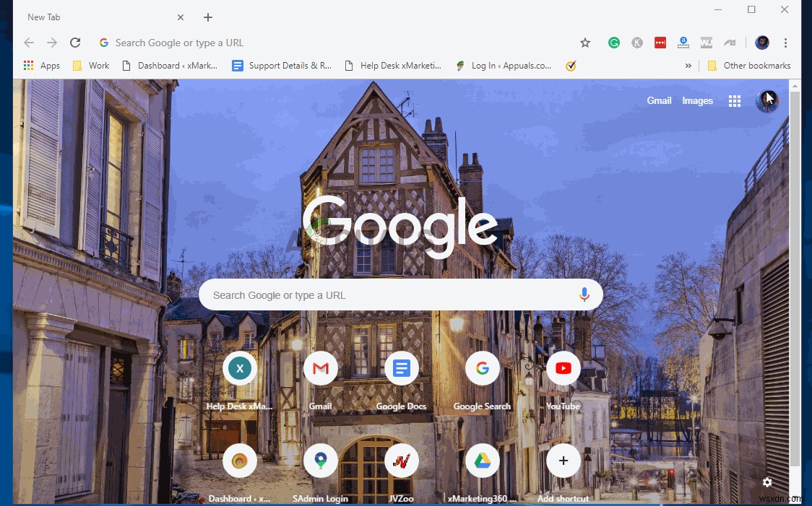Click the Google apps grid icon
812x506 pixels.
point(735,100)
